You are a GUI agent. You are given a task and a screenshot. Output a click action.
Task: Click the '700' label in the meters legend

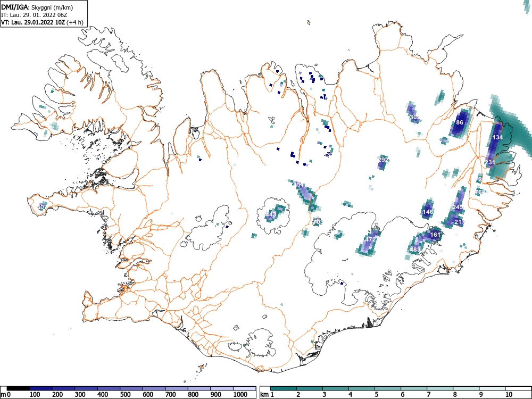[x=171, y=395]
